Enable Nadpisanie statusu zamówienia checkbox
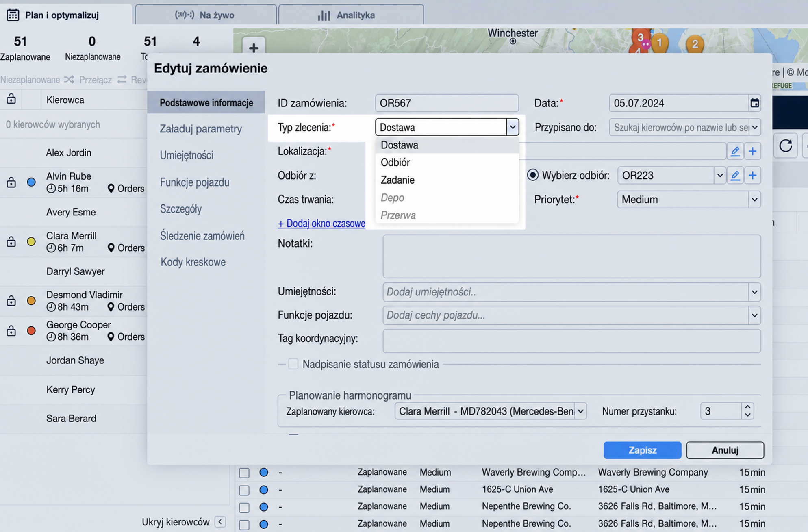 (293, 364)
